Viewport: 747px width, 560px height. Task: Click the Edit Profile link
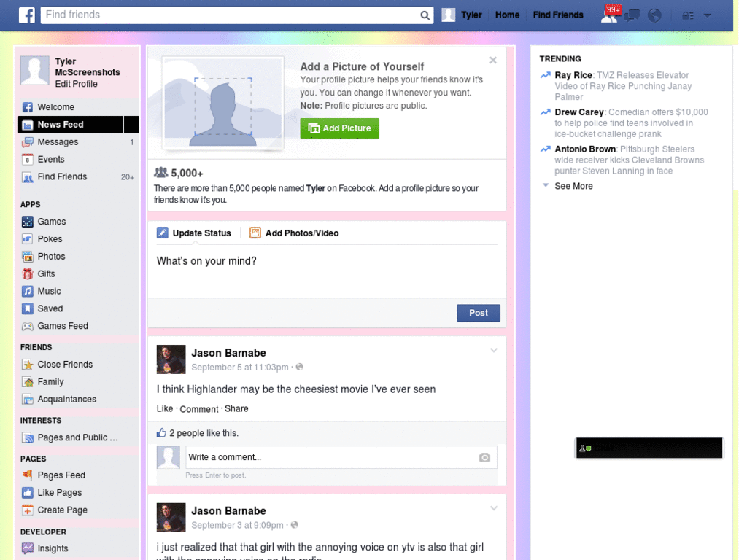tap(76, 84)
